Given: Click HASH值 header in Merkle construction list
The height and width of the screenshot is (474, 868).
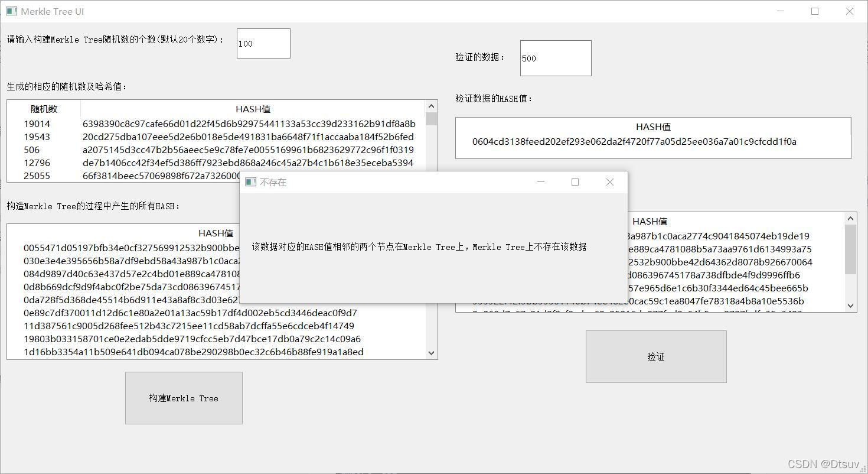Looking at the screenshot, I should click(216, 233).
